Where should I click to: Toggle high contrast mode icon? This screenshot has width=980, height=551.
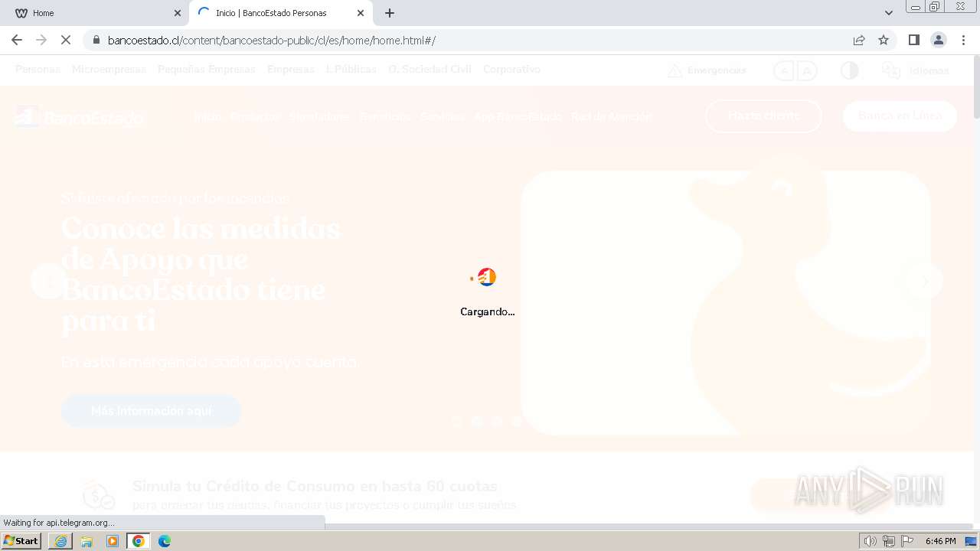849,70
